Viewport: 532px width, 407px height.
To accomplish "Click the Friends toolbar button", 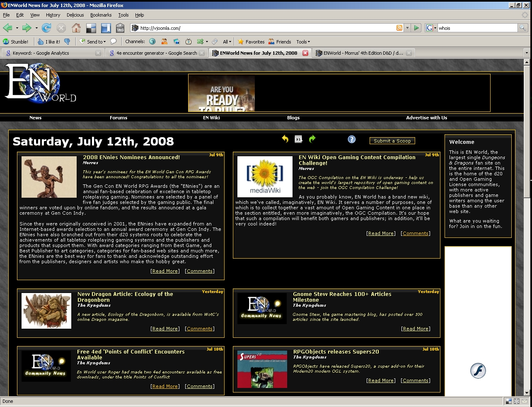I will [280, 41].
